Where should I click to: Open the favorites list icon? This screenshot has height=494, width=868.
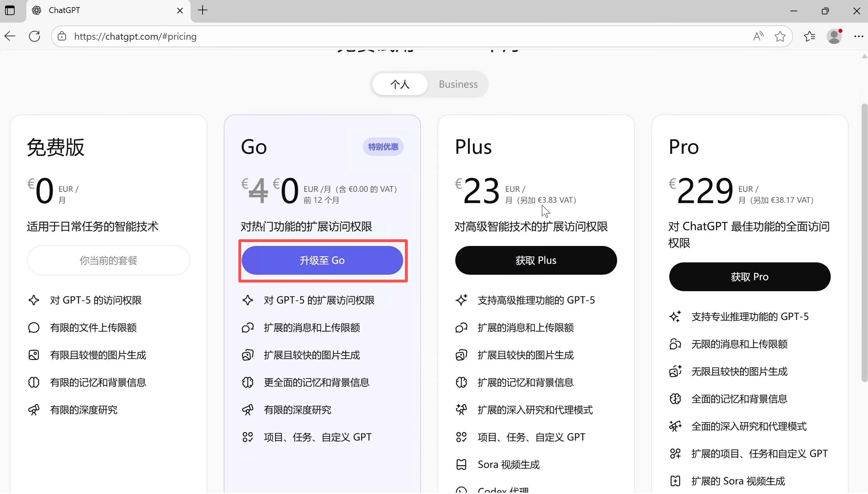pyautogui.click(x=809, y=36)
